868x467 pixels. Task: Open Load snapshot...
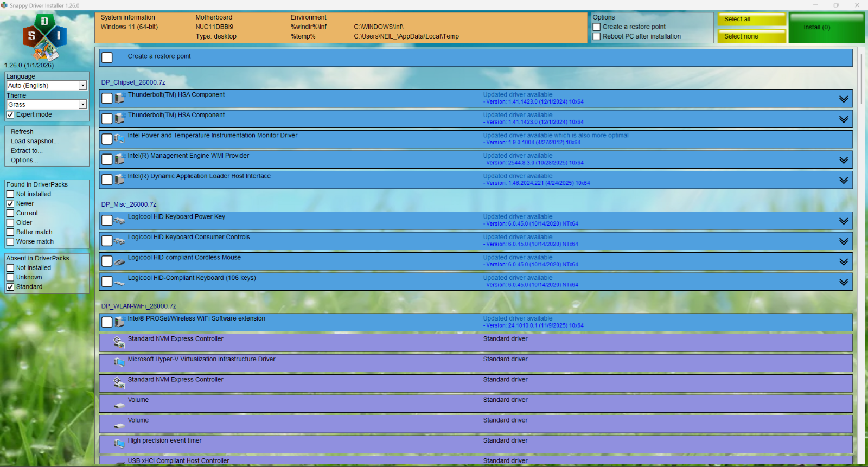(35, 141)
